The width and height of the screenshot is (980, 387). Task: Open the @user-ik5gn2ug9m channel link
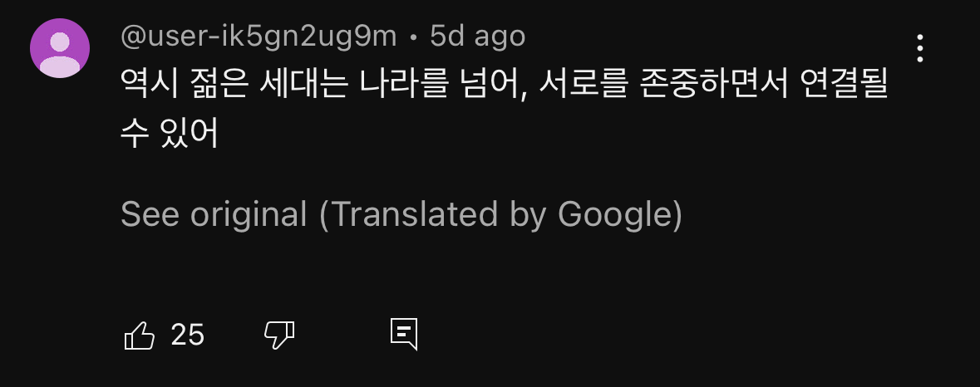point(259,37)
